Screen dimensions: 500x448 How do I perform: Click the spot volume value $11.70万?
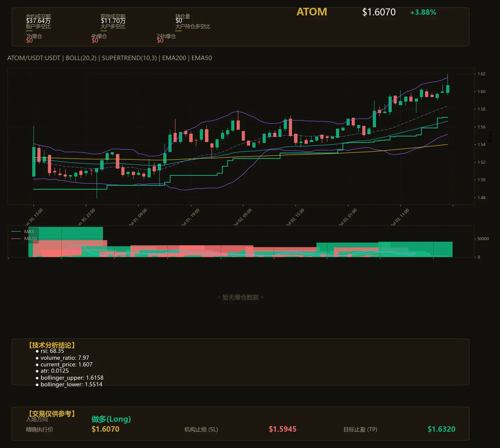coord(113,21)
